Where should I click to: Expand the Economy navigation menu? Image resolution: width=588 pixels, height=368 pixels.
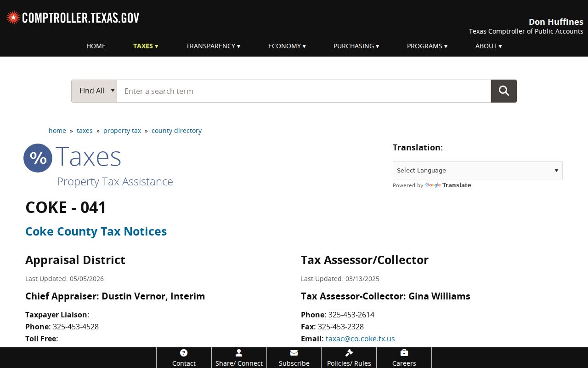[x=287, y=46]
